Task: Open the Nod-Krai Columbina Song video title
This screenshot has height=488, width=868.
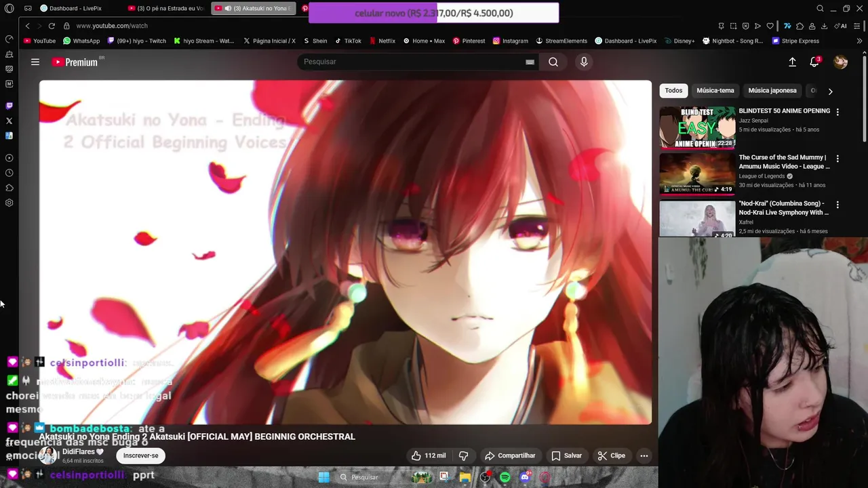Action: tap(783, 207)
